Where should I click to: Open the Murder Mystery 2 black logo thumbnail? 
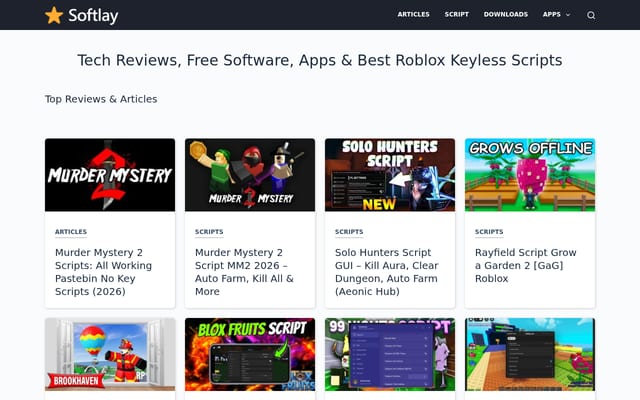pyautogui.click(x=110, y=175)
